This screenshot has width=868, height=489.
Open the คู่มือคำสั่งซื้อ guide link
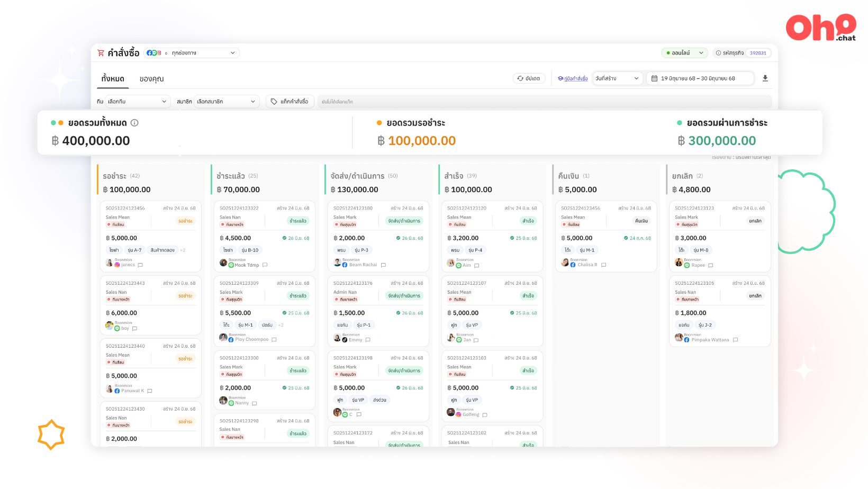573,78
